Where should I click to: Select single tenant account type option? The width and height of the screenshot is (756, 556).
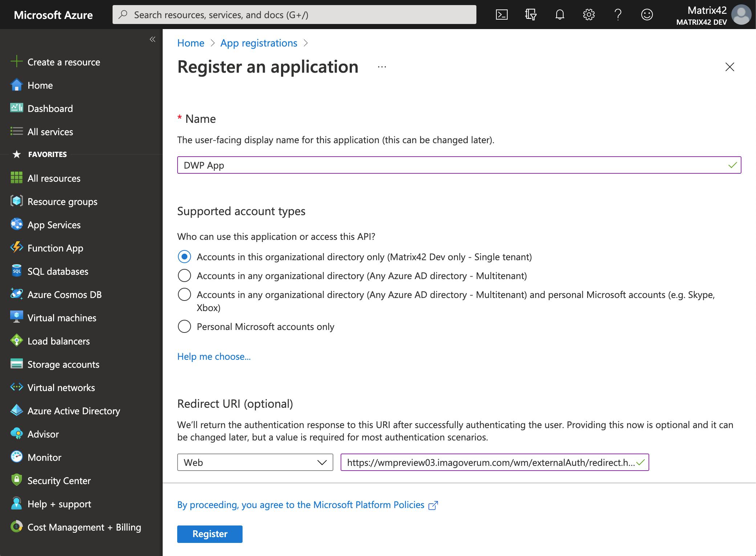point(184,257)
